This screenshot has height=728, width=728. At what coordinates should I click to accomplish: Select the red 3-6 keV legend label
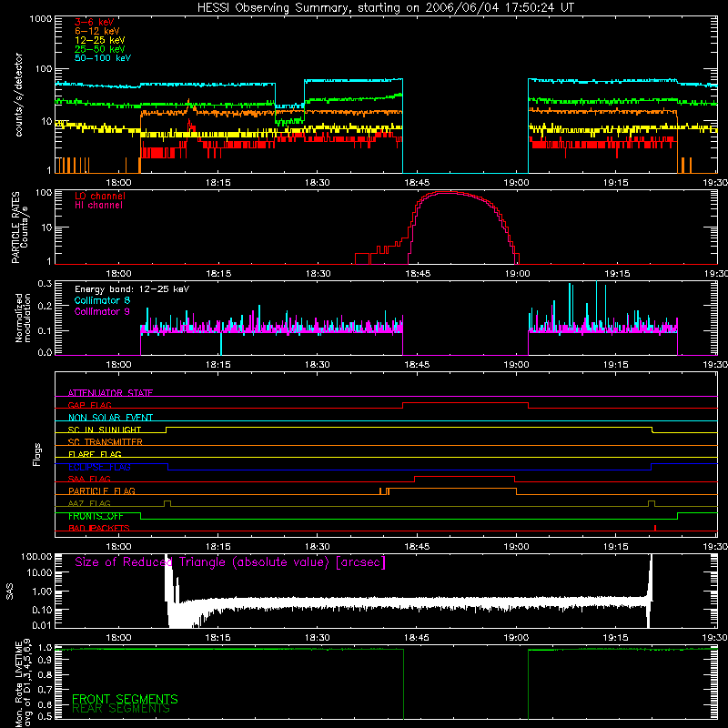coord(95,22)
